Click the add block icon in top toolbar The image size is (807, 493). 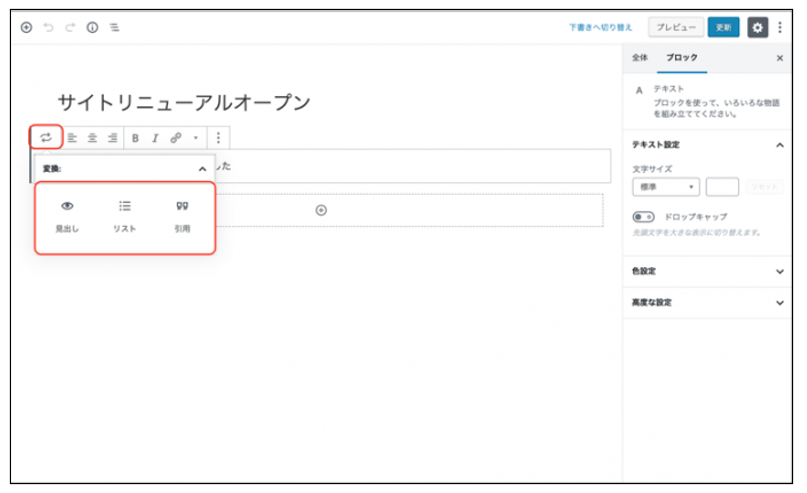(x=26, y=28)
